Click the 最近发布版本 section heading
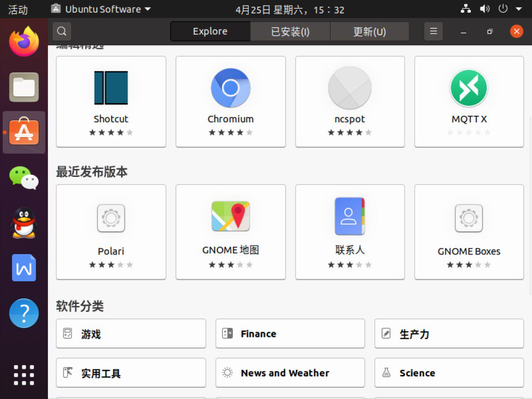Image resolution: width=532 pixels, height=399 pixels. (x=92, y=172)
